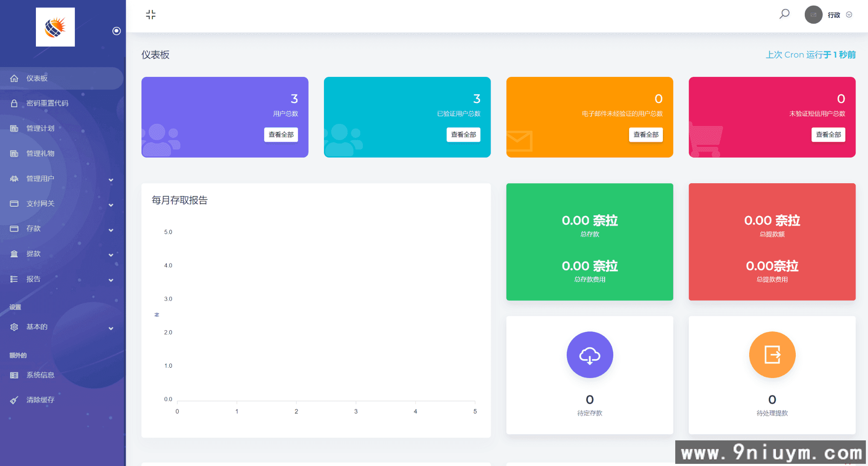
Task: Expand the 支付网关 chevron
Action: click(x=111, y=205)
